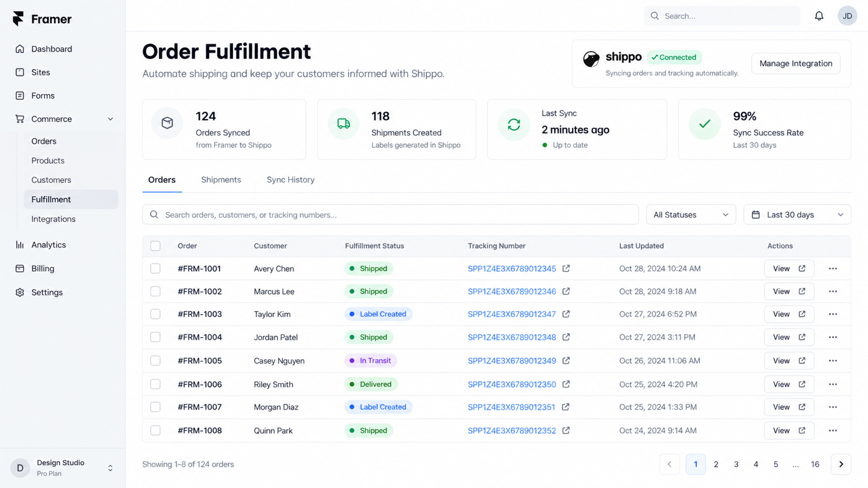Screen dimensions: 868x488
Task: Switch to the Sync History tab
Action: click(291, 180)
